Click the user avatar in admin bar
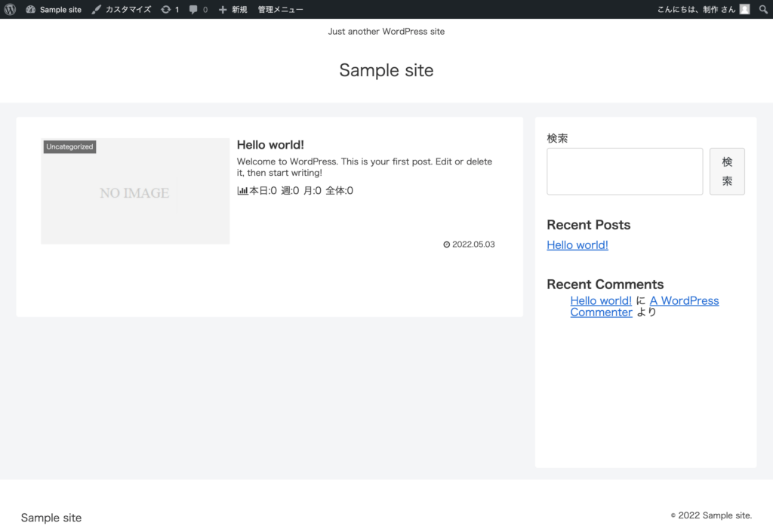This screenshot has height=532, width=773. (744, 9)
